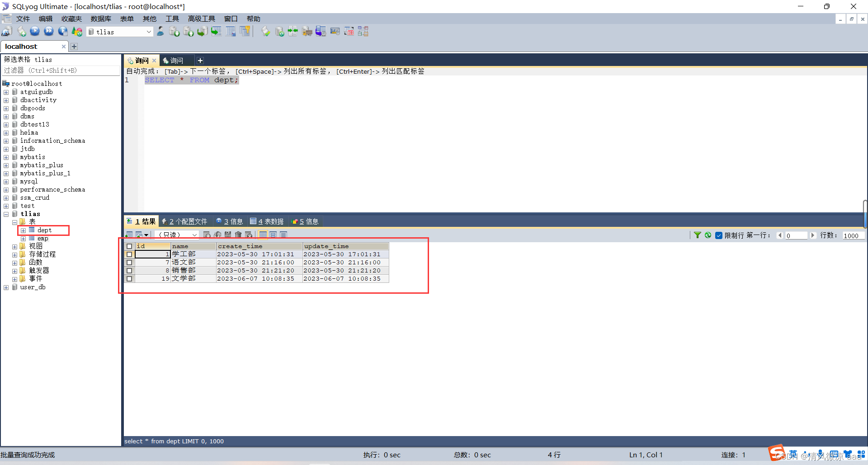Click duplicate row icon in results
This screenshot has width=868, height=465.
(217, 235)
